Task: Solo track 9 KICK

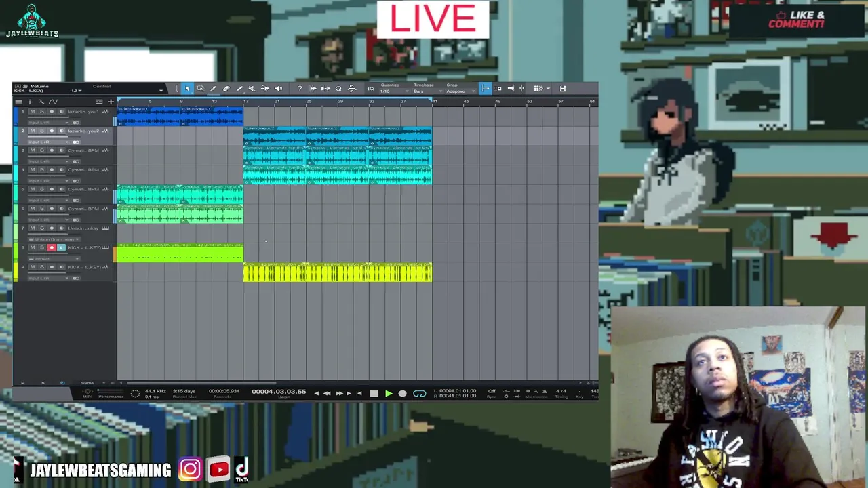Action: (41, 268)
